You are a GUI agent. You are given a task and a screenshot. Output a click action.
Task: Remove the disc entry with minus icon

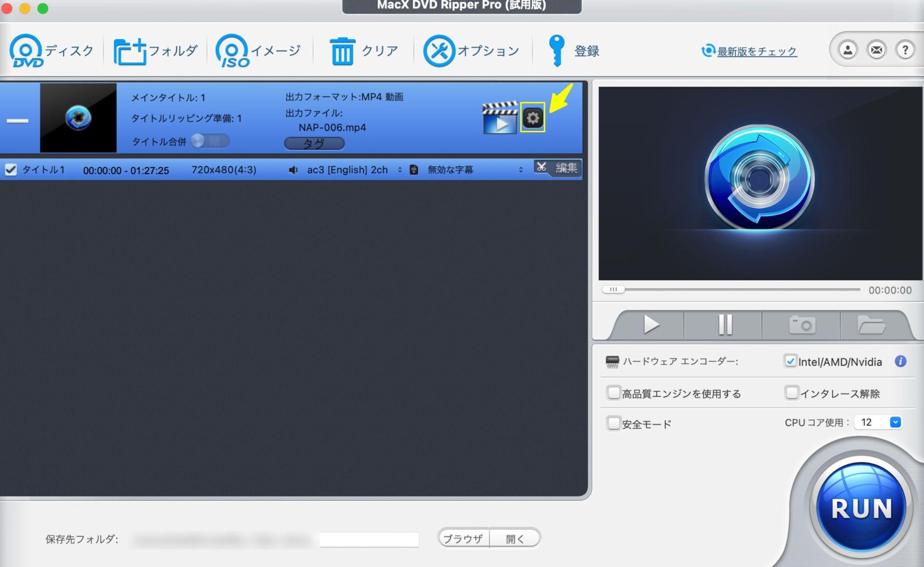18,121
